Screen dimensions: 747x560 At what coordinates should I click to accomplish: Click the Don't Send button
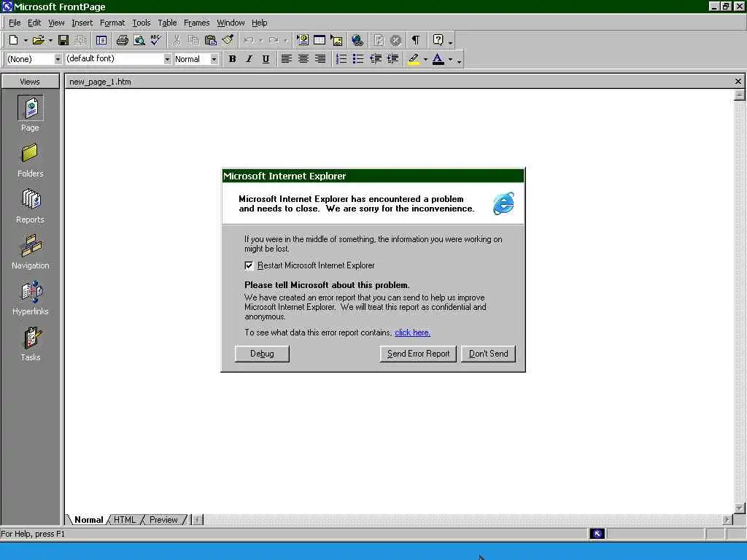point(488,354)
